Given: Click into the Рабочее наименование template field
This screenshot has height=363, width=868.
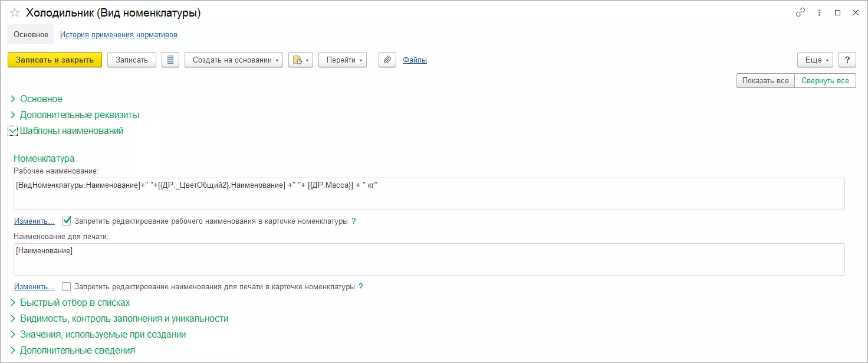Looking at the screenshot, I should tap(429, 194).
